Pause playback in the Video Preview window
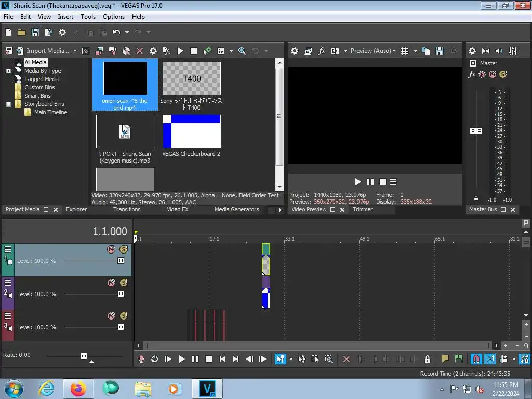 [370, 182]
